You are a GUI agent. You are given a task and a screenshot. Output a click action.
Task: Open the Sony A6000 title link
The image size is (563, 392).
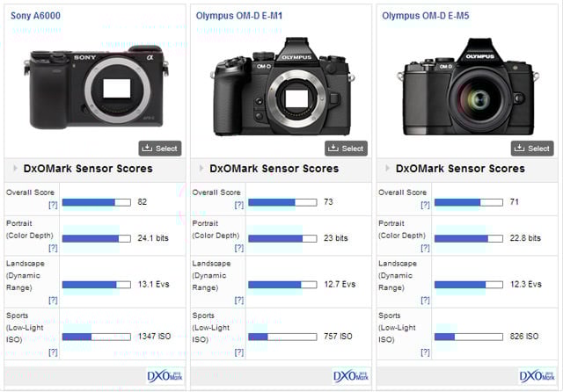35,16
